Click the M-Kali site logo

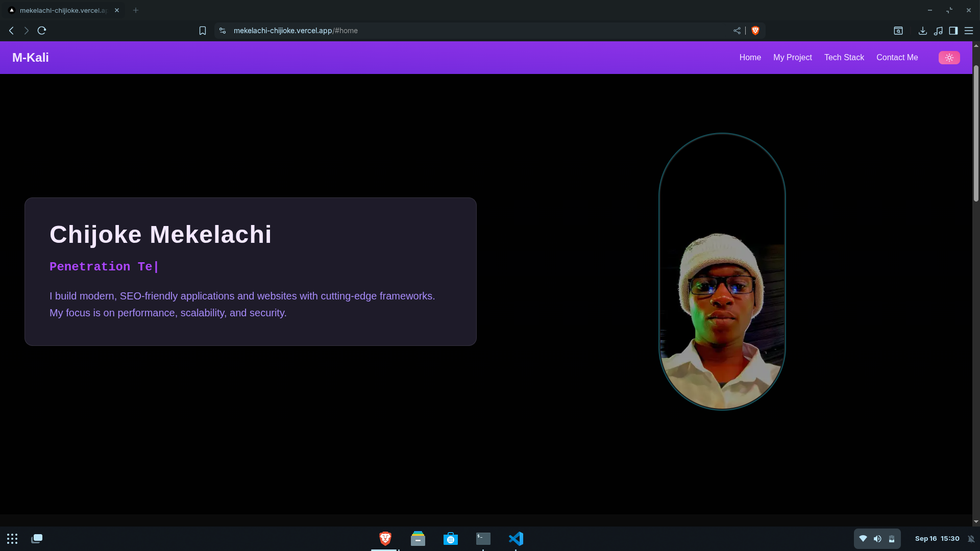pyautogui.click(x=31, y=58)
